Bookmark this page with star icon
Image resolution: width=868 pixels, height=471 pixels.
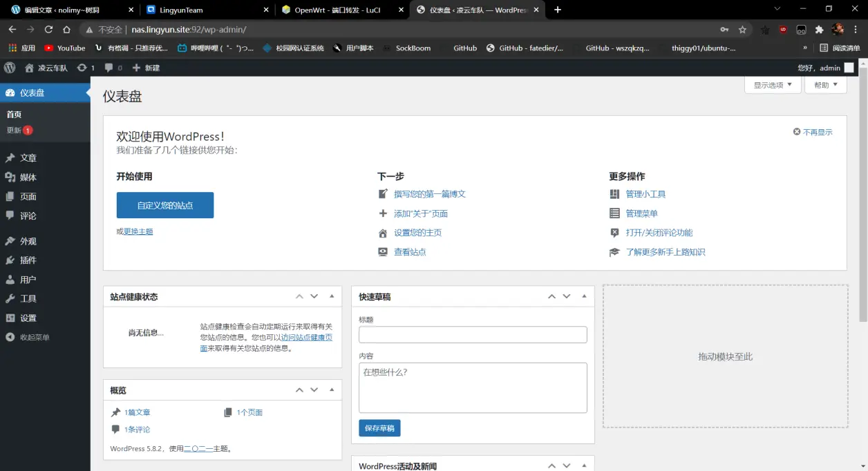742,30
